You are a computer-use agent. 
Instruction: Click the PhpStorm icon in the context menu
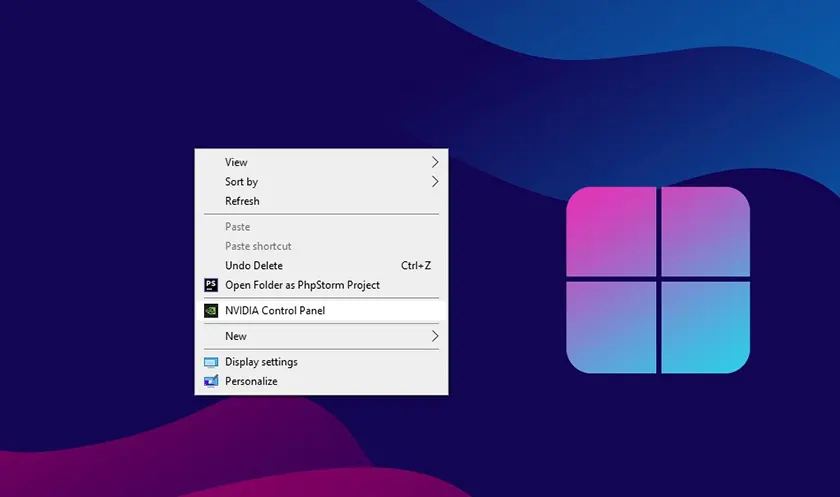click(x=211, y=285)
